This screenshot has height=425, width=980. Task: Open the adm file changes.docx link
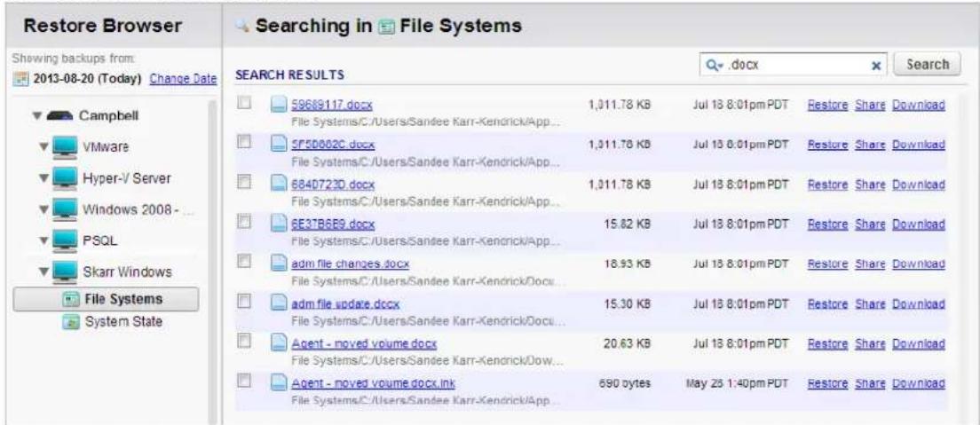tap(351, 264)
